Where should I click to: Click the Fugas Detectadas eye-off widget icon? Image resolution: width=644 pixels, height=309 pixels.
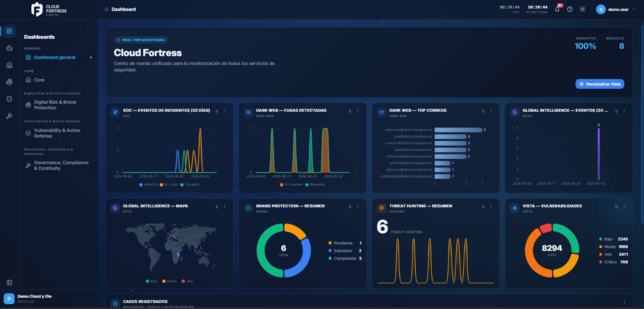[x=248, y=113]
